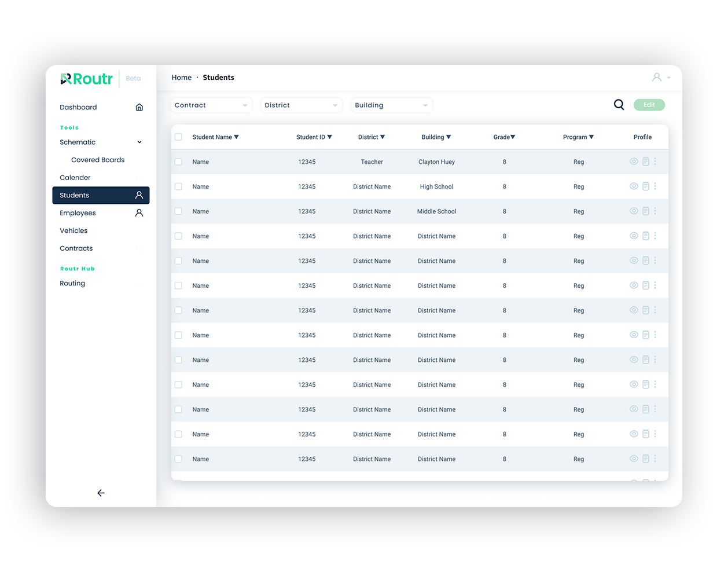Select Covered Boards in the sidebar
Viewport: 728px width, 572px height.
[97, 160]
